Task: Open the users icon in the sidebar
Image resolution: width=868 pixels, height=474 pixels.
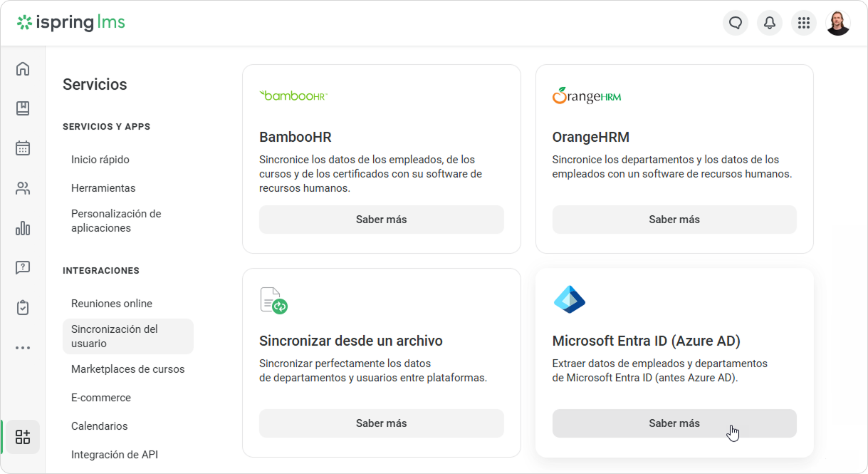Action: [23, 188]
